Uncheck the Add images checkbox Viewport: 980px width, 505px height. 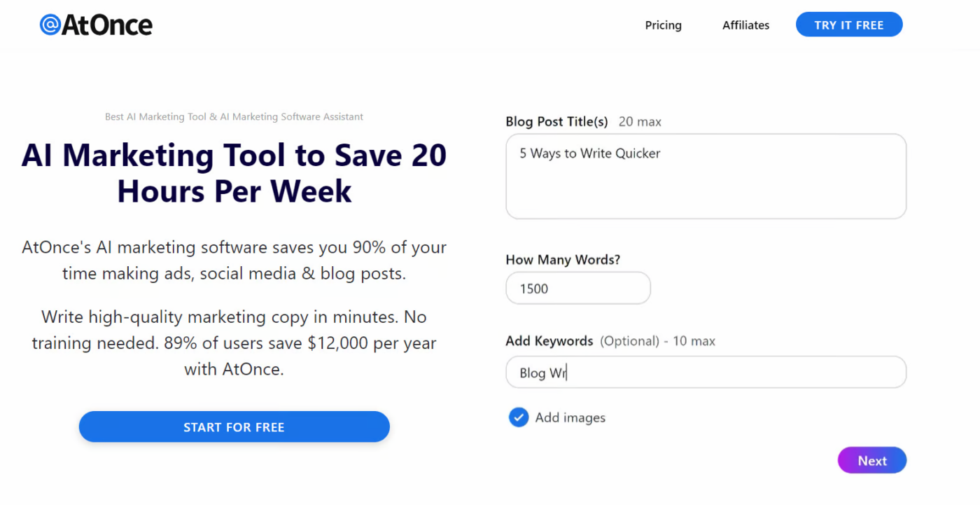pyautogui.click(x=519, y=417)
